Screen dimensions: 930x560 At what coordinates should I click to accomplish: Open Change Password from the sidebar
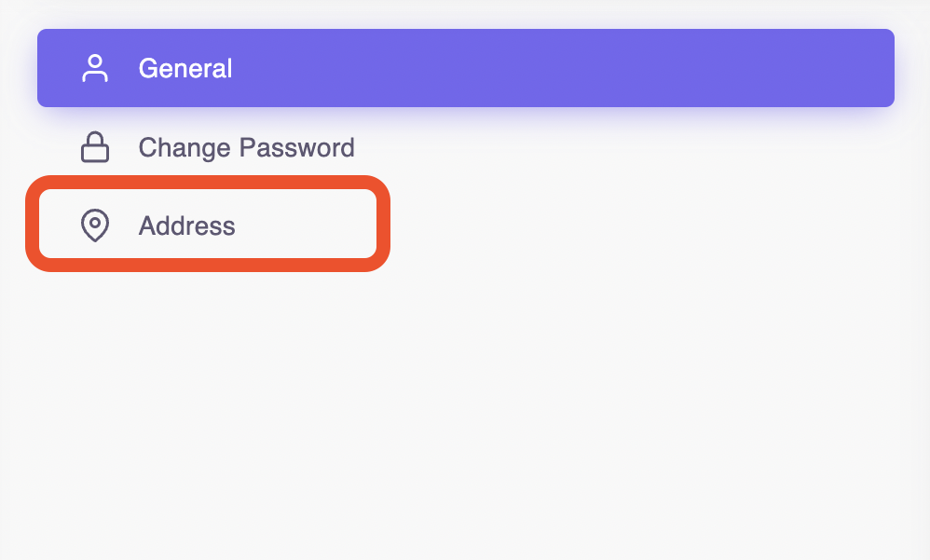coord(246,147)
